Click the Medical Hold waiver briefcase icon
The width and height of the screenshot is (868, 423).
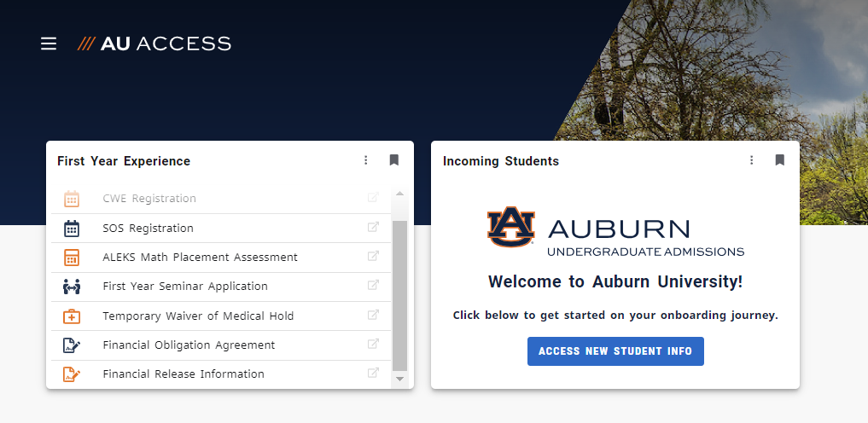point(72,316)
